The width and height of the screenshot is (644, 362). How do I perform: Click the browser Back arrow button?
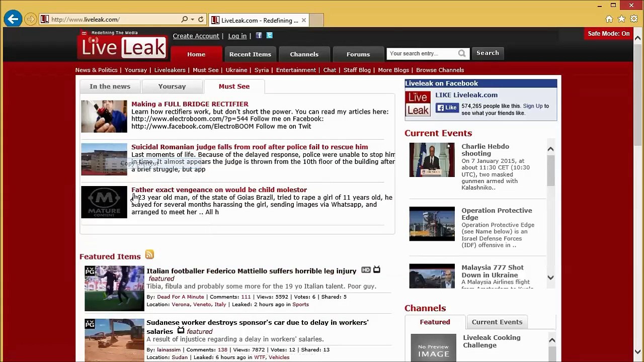point(13,19)
